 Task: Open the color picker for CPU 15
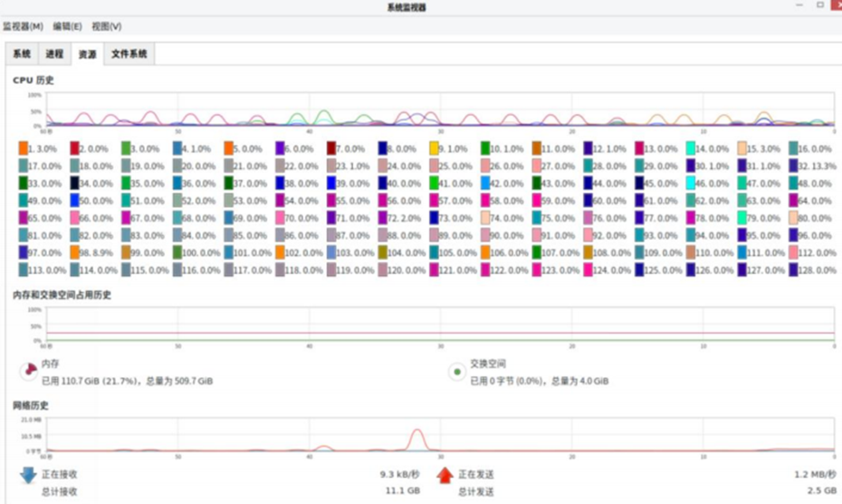click(x=742, y=148)
